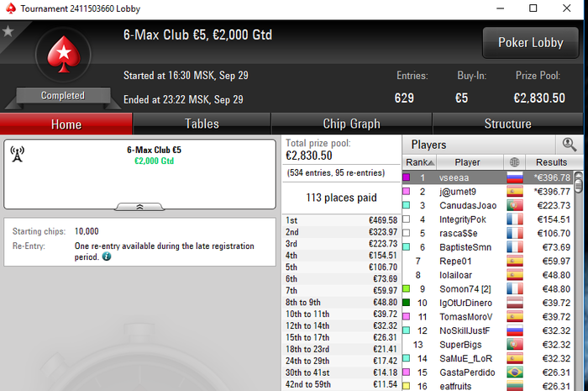Switch to the Tables tab
Image resolution: width=588 pixels, height=391 pixels.
click(x=202, y=124)
